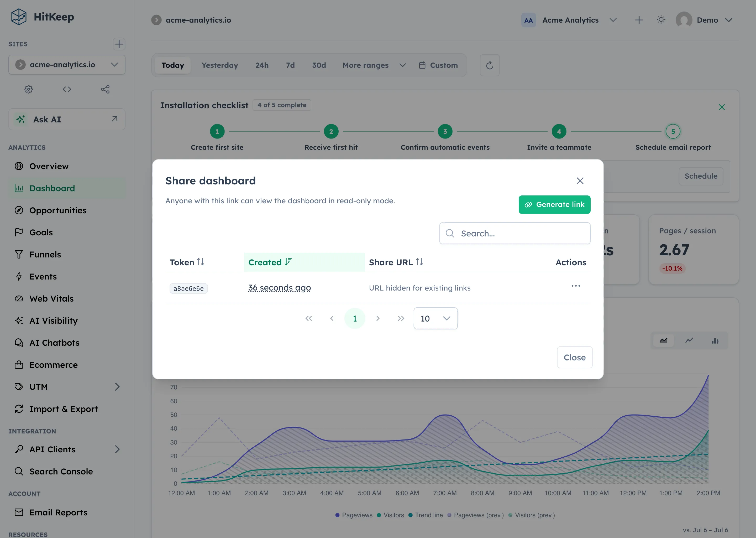Toggle Visitors (prev.) series in legend
Image resolution: width=756 pixels, height=538 pixels.
[532, 515]
